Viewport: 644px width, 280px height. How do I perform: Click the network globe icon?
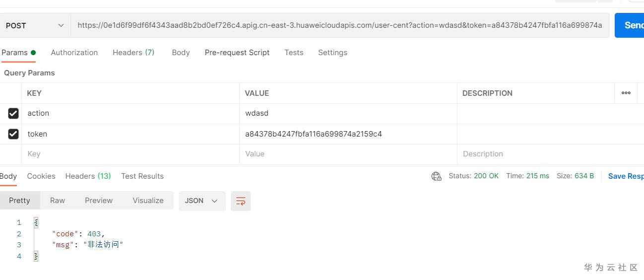(x=436, y=176)
